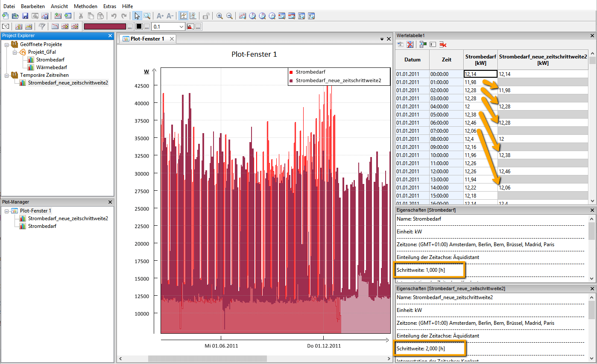The image size is (597, 364).
Task: Open the Methoden menu
Action: point(85,6)
